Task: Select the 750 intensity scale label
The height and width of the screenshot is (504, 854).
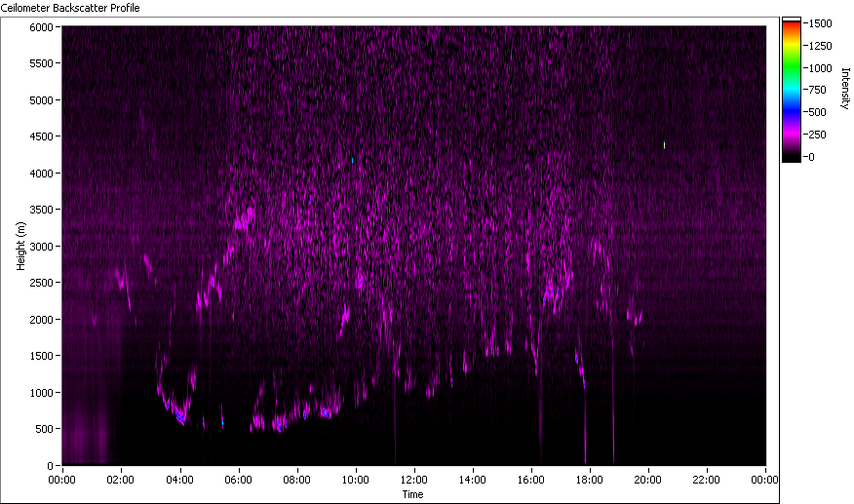Action: 818,90
